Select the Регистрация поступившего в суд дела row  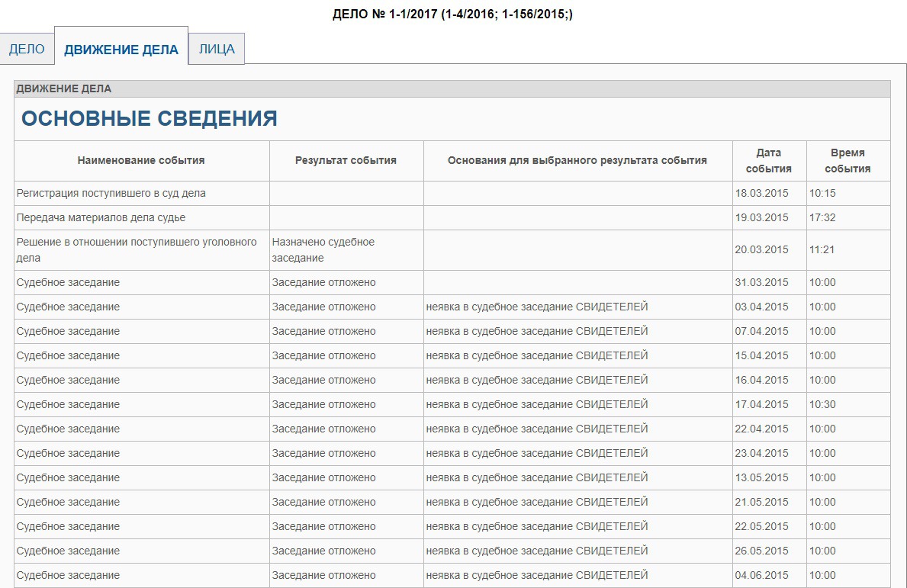111,193
